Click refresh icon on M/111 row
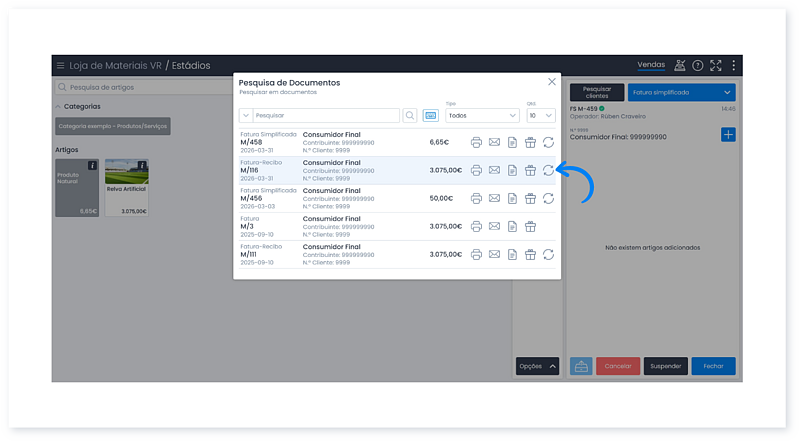The height and width of the screenshot is (442, 800). [x=548, y=254]
